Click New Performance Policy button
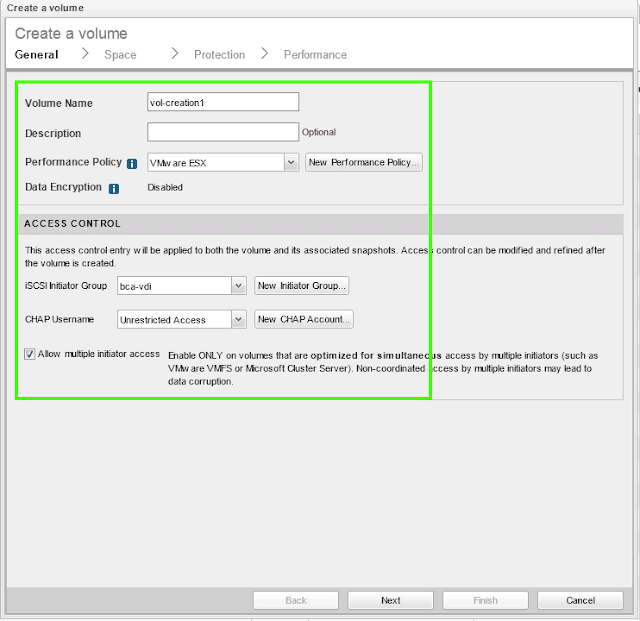Image resolution: width=640 pixels, height=621 pixels. [364, 162]
